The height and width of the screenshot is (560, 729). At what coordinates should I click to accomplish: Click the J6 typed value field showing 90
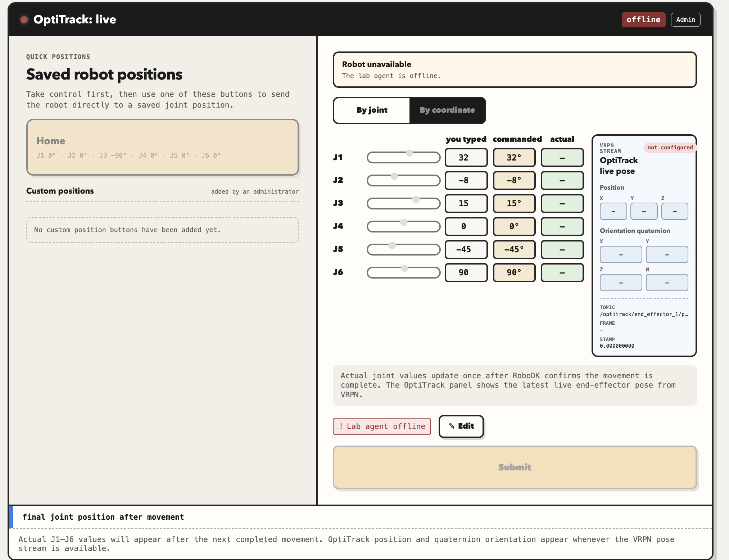pyautogui.click(x=466, y=272)
